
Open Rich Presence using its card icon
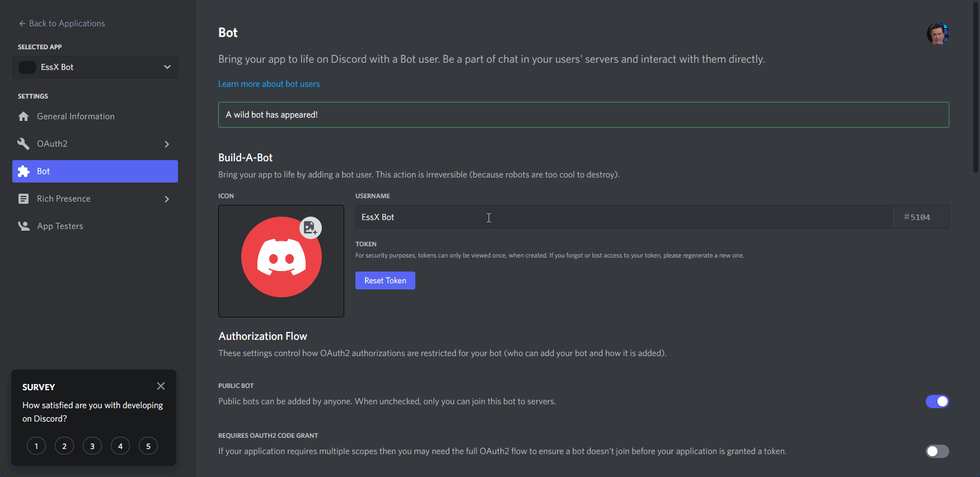[x=24, y=198]
